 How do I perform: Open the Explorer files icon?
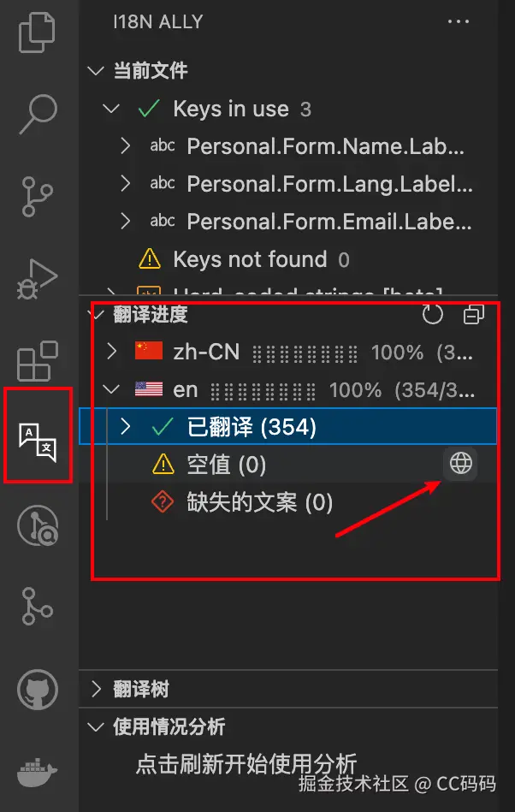tap(37, 32)
